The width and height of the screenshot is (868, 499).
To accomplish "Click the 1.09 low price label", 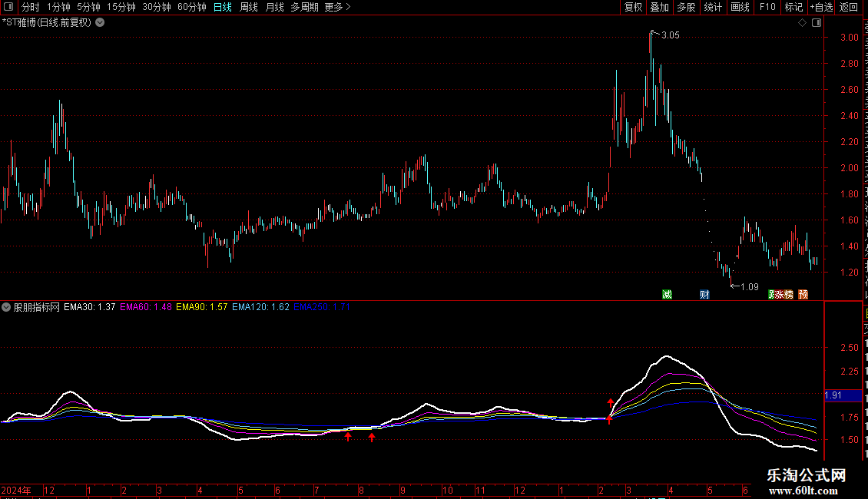I will tap(750, 287).
